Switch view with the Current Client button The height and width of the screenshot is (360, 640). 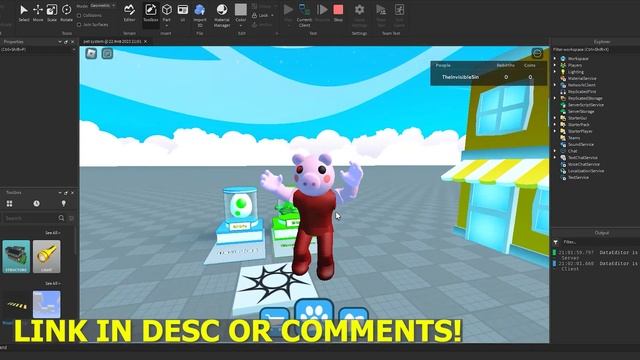pos(304,16)
